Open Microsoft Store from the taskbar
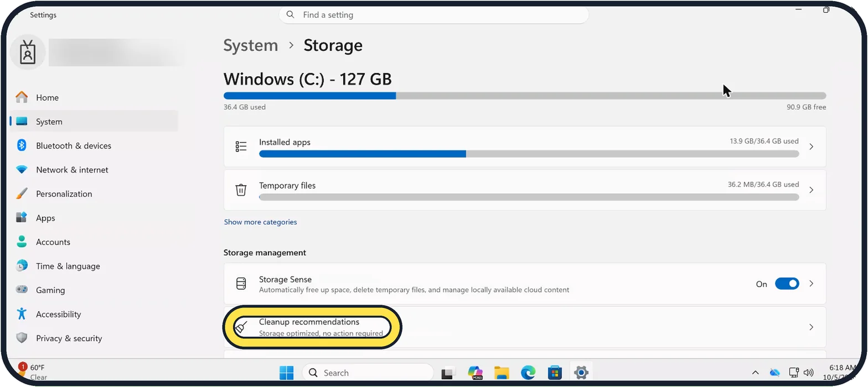868x387 pixels. click(555, 373)
